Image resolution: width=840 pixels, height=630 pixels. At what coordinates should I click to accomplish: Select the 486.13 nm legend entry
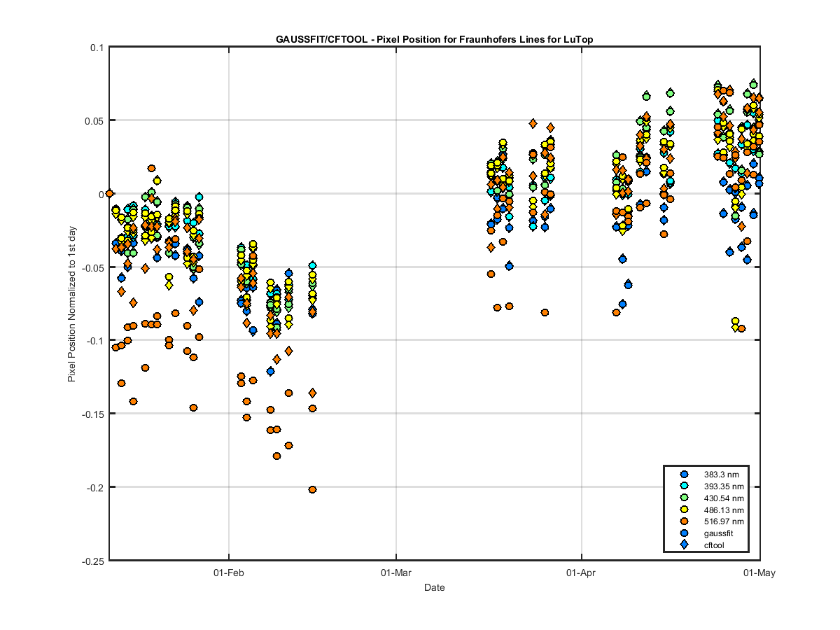723,510
